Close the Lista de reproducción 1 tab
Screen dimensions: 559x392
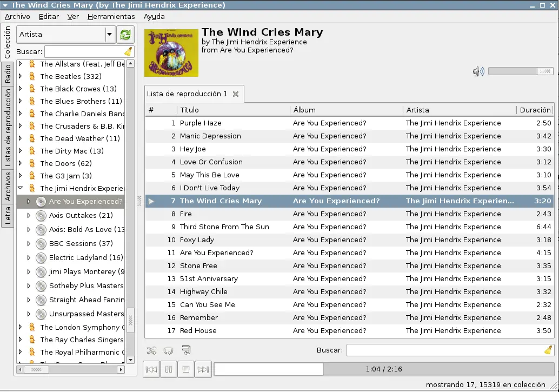pyautogui.click(x=236, y=94)
